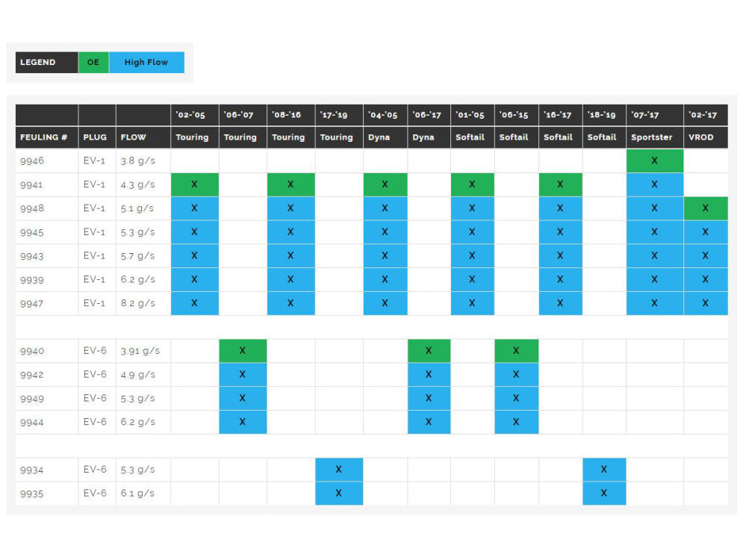Select the 8.2 g/s flow value cell
746x560 pixels.
point(138,303)
